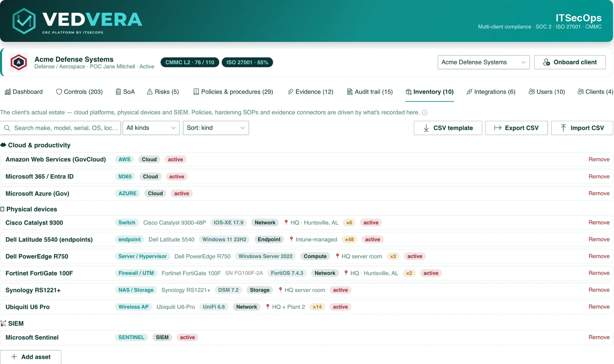Image resolution: width=614 pixels, height=364 pixels.
Task: Open the Audit trail (15) tab
Action: (x=370, y=92)
